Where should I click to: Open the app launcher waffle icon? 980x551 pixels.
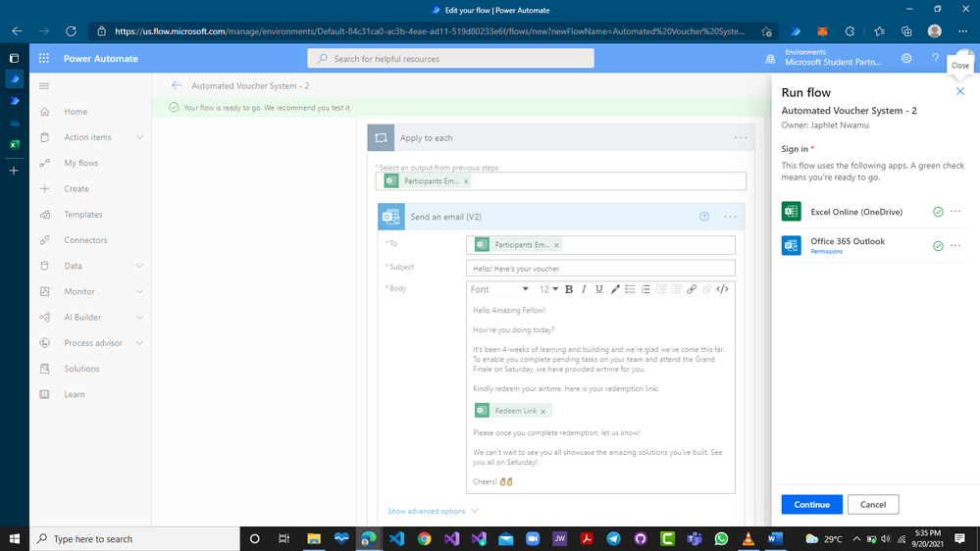coord(44,58)
